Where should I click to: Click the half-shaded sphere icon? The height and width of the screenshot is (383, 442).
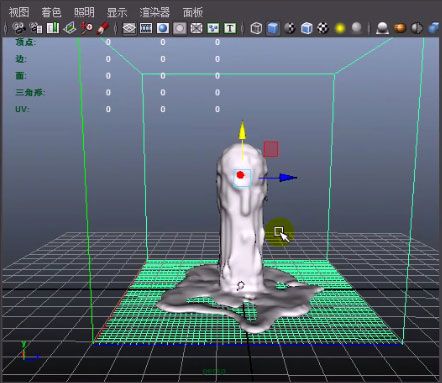point(417,28)
